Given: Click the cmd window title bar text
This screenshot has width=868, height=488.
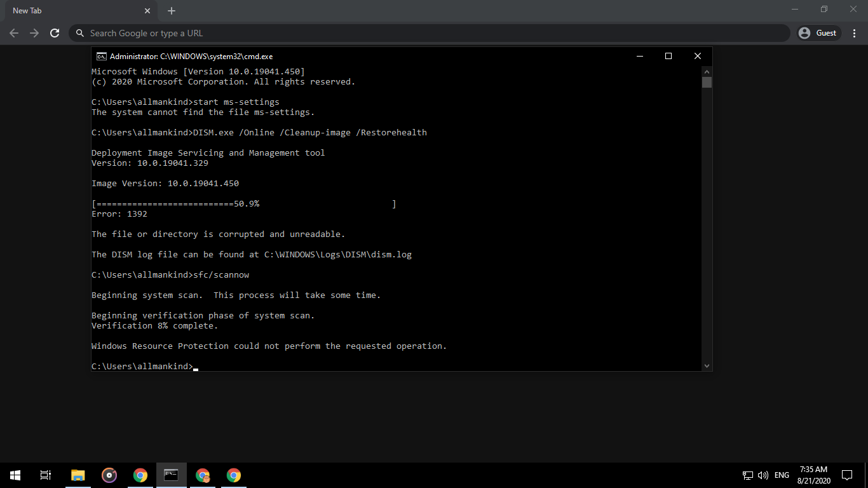Looking at the screenshot, I should (x=191, y=56).
